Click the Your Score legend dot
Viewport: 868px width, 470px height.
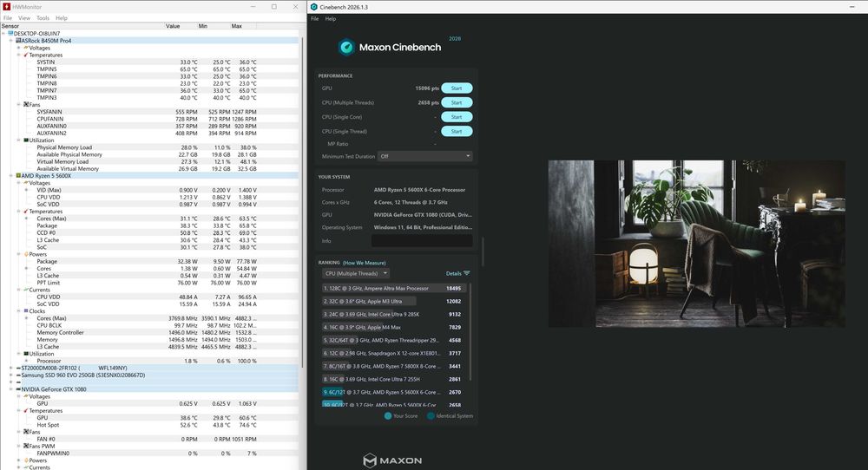[388, 416]
